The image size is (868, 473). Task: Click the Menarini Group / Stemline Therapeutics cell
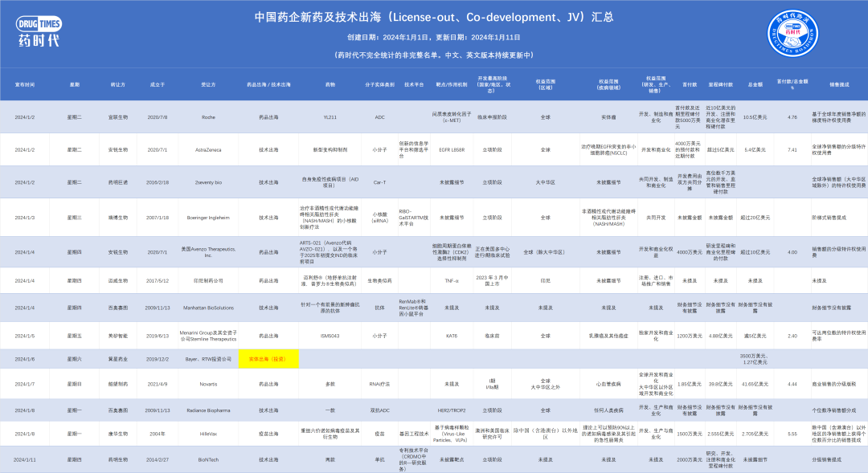[208, 336]
